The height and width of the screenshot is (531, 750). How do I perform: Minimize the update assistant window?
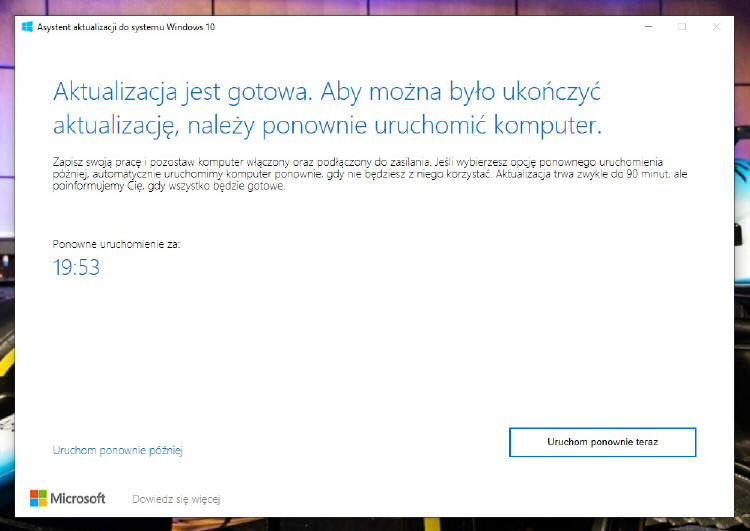click(x=649, y=27)
